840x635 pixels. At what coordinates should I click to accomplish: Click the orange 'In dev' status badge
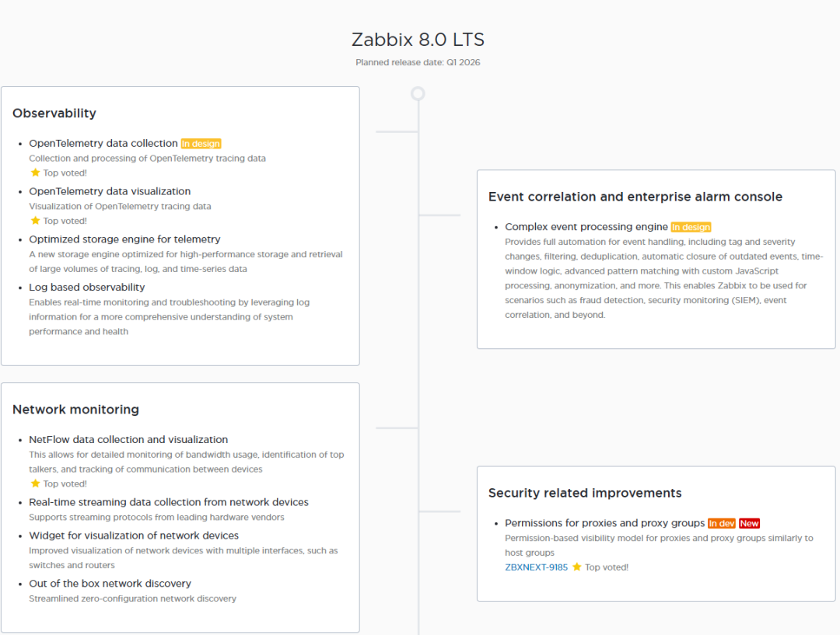tap(721, 524)
